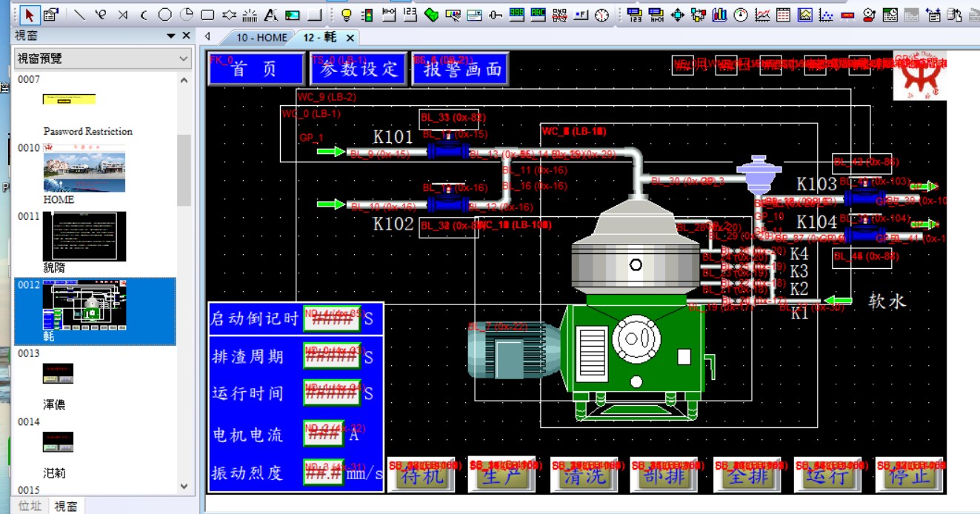Open the 視窗預覽 dropdown list
This screenshot has width=980, height=514.
pos(184,59)
